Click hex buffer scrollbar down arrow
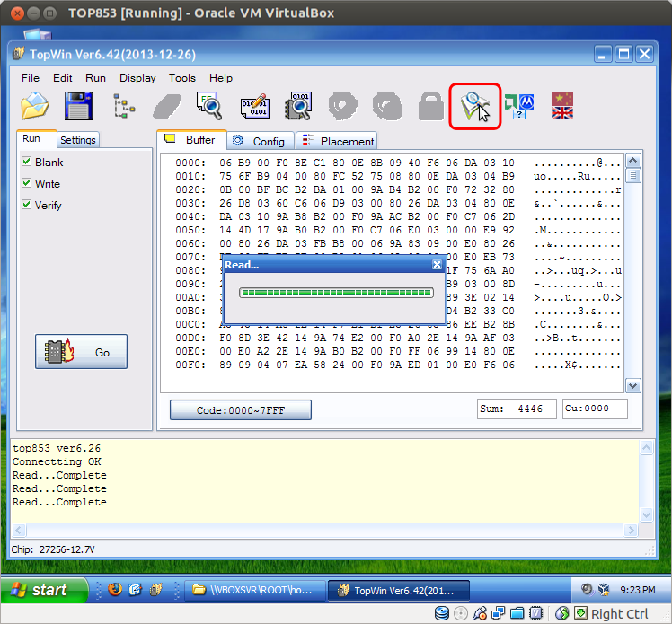This screenshot has width=672, height=624. coord(633,385)
